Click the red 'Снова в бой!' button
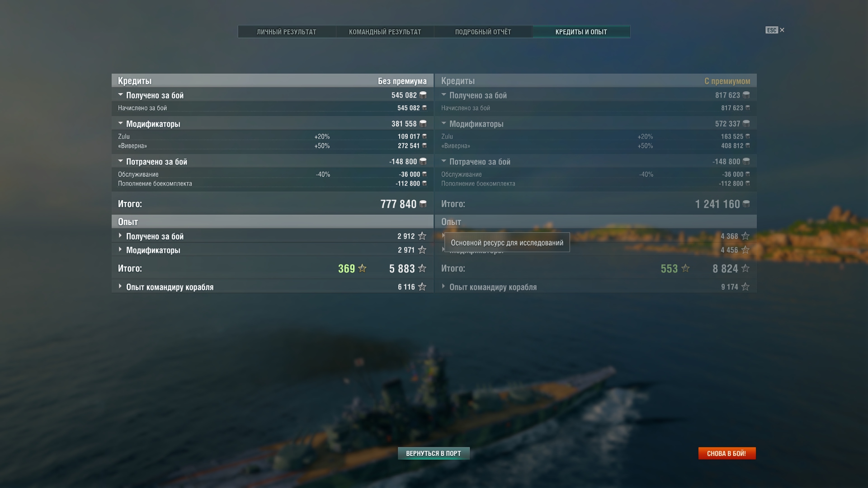This screenshot has height=488, width=868. 727,453
